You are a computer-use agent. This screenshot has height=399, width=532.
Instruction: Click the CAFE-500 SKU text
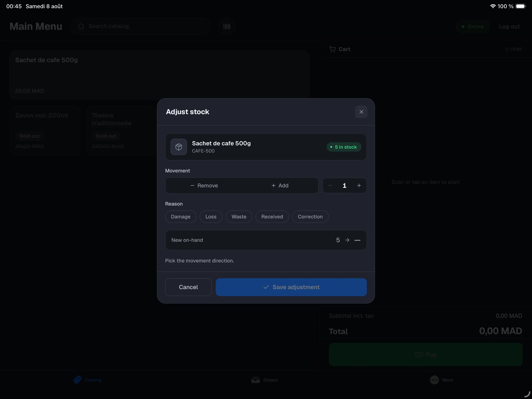[203, 151]
